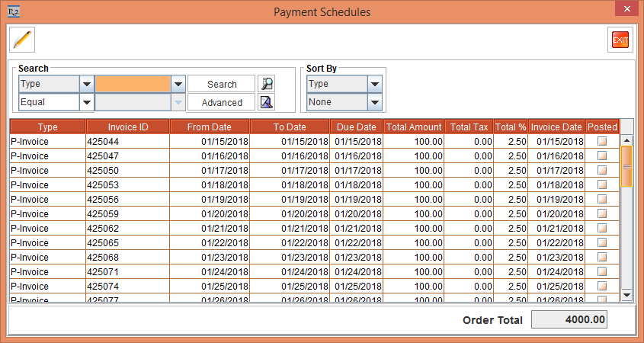Toggle Posted checkbox for invoice 425053
This screenshot has height=343, width=644.
[602, 185]
